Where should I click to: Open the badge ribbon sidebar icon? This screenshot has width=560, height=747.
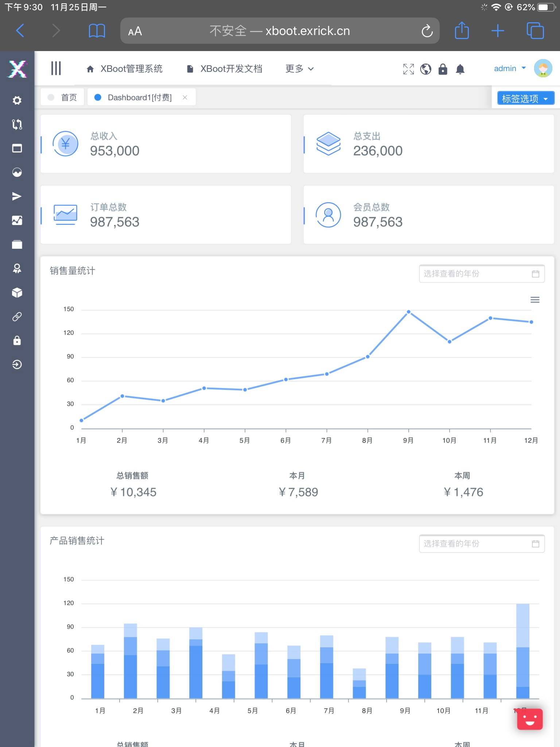click(17, 269)
